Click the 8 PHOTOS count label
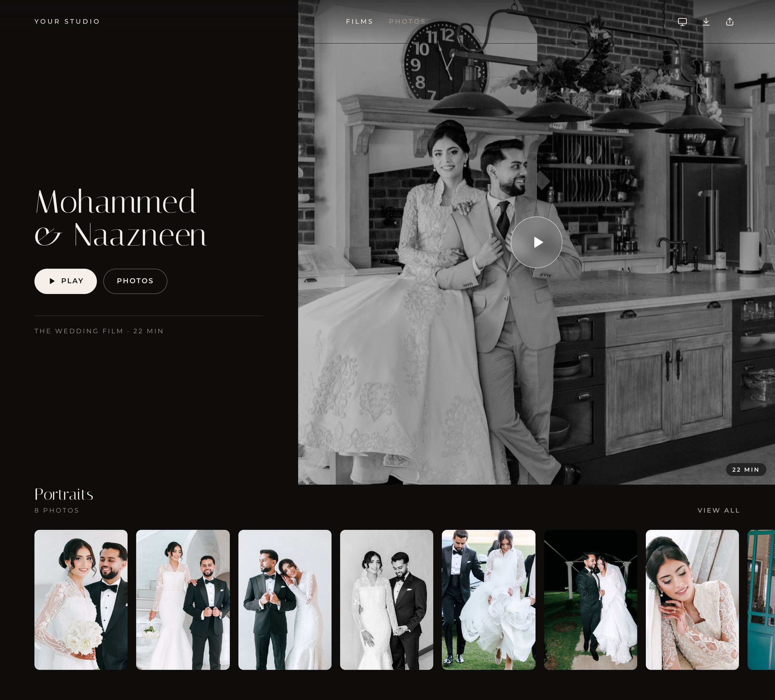 click(57, 510)
